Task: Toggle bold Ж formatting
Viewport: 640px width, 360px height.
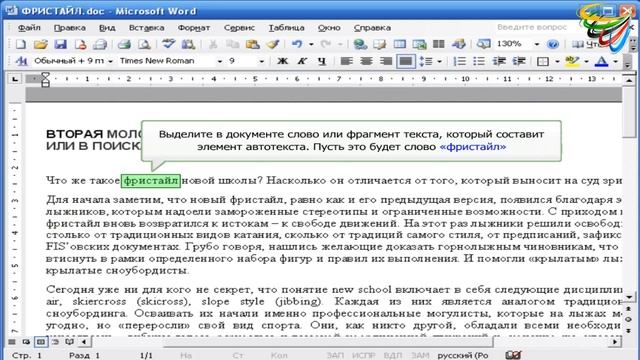Action: (x=282, y=61)
